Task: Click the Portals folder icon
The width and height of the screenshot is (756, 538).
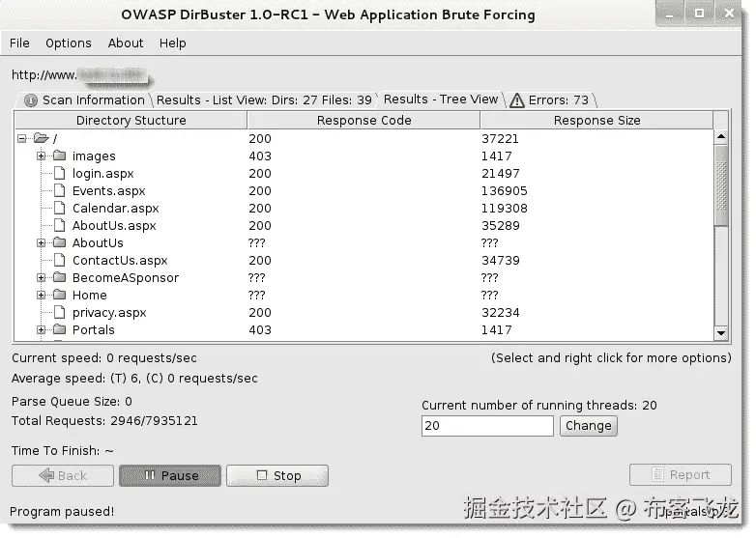Action: tap(59, 329)
